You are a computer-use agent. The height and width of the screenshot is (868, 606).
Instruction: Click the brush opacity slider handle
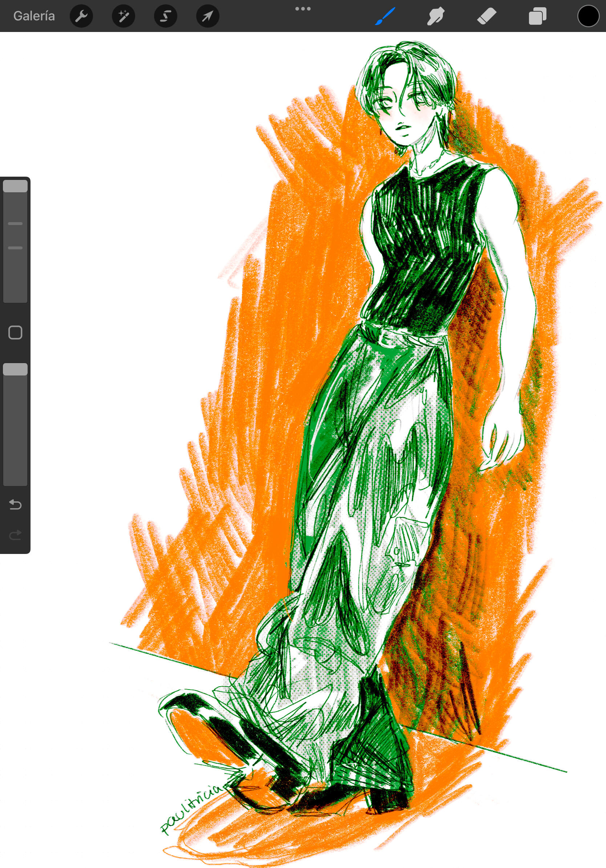[15, 369]
